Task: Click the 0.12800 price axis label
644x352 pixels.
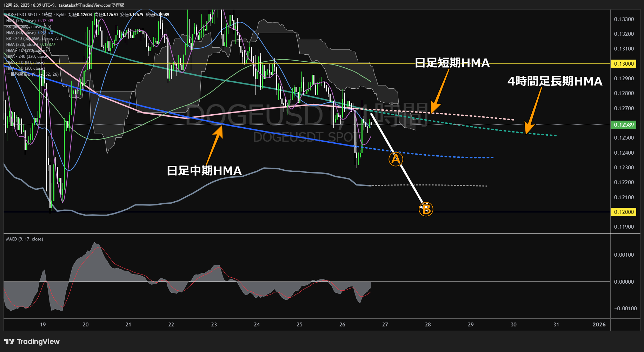Action: pos(624,93)
